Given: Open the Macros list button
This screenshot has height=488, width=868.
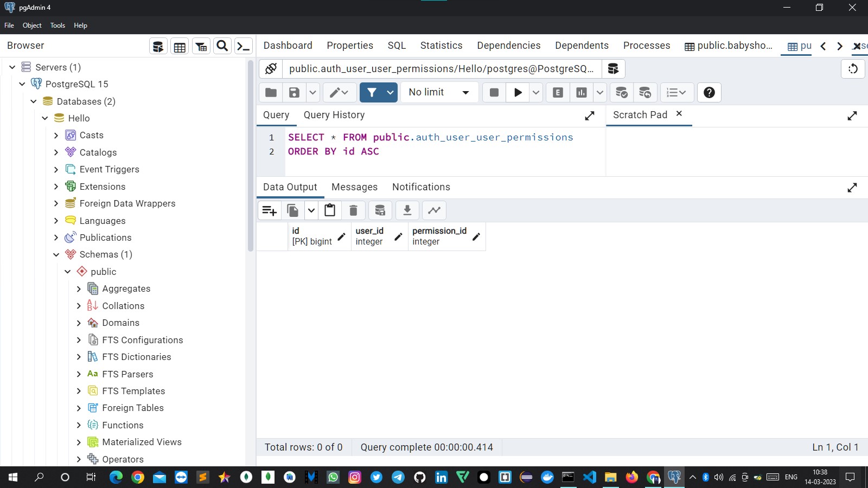Looking at the screenshot, I should click(676, 92).
